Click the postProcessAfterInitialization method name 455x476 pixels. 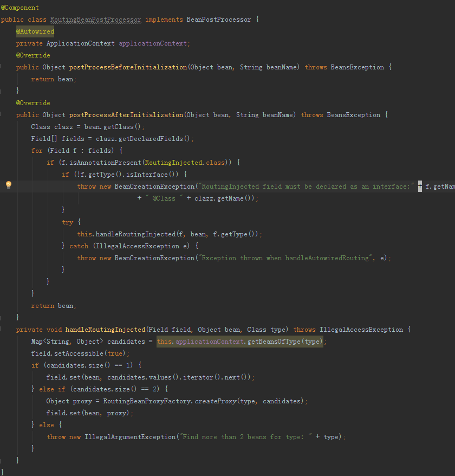[x=126, y=115]
